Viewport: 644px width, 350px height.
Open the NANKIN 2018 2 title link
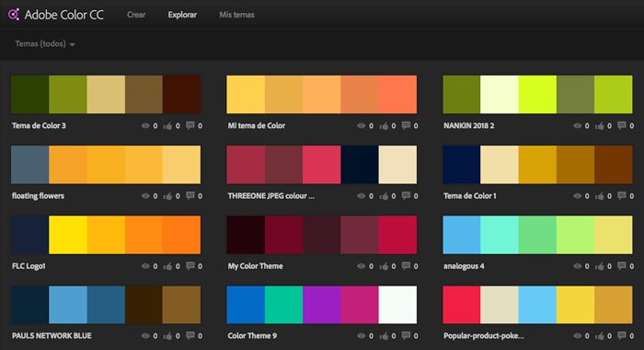[x=468, y=126]
